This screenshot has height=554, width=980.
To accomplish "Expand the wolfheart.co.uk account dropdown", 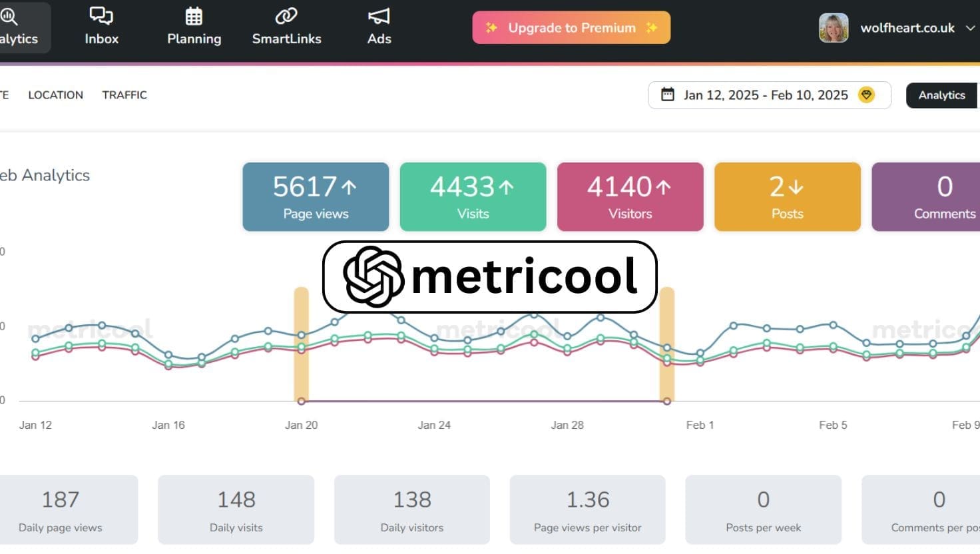I will (x=970, y=28).
